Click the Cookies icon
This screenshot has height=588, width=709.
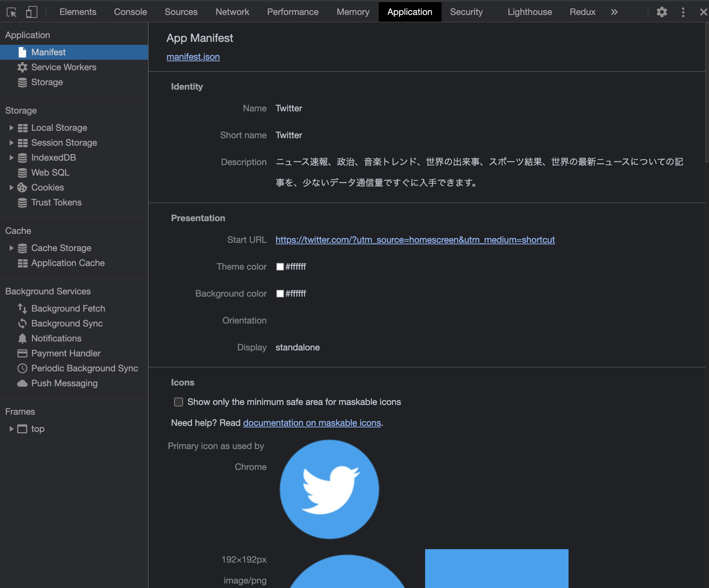[22, 188]
